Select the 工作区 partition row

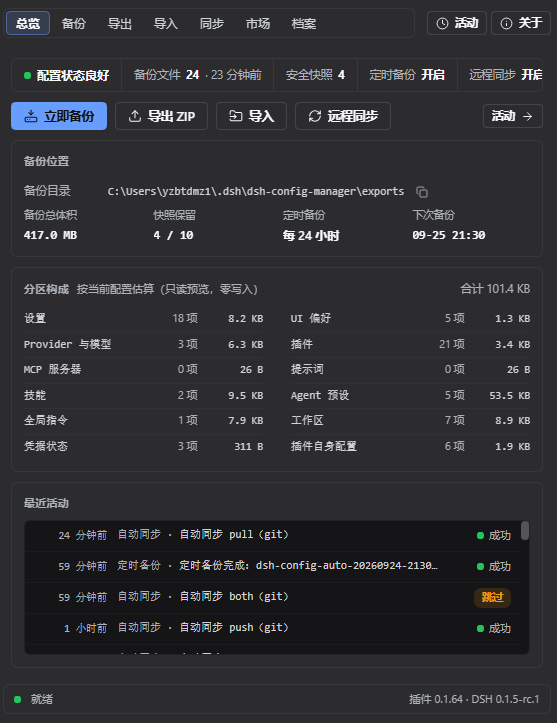[410, 421]
